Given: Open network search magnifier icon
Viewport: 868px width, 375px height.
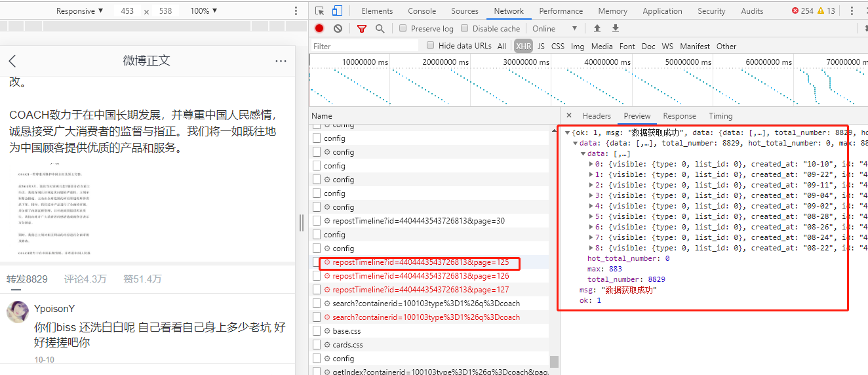Looking at the screenshot, I should click(380, 28).
